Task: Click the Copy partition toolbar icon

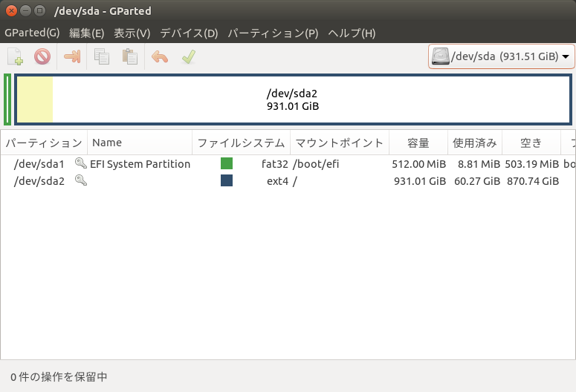Action: (102, 56)
